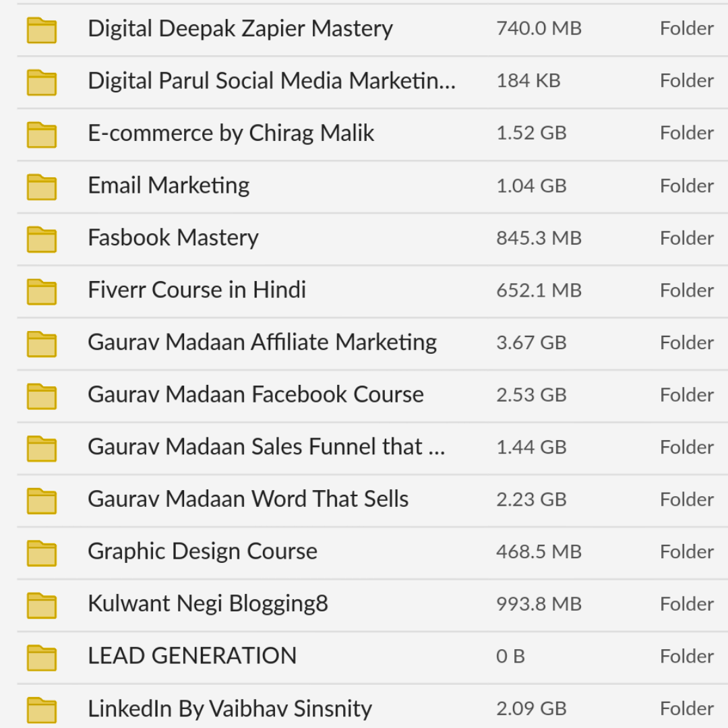The height and width of the screenshot is (728, 728).
Task: Select the 993.8 MB size entry
Action: click(539, 604)
